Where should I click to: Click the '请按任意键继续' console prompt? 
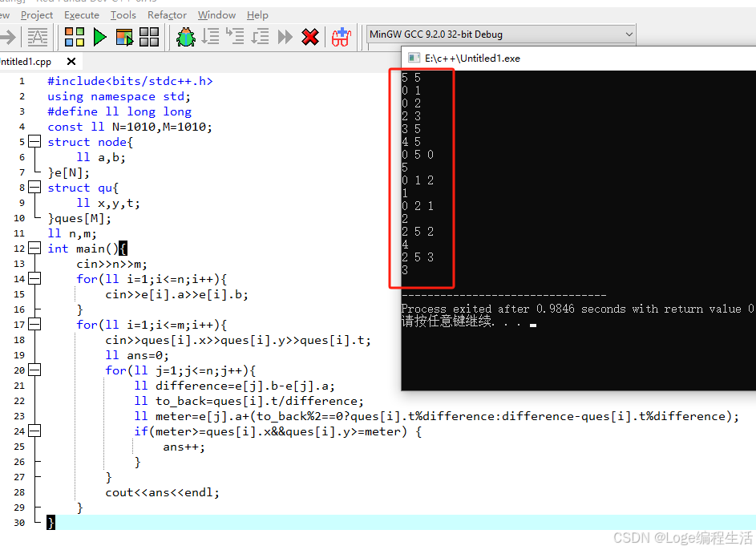[x=447, y=321]
